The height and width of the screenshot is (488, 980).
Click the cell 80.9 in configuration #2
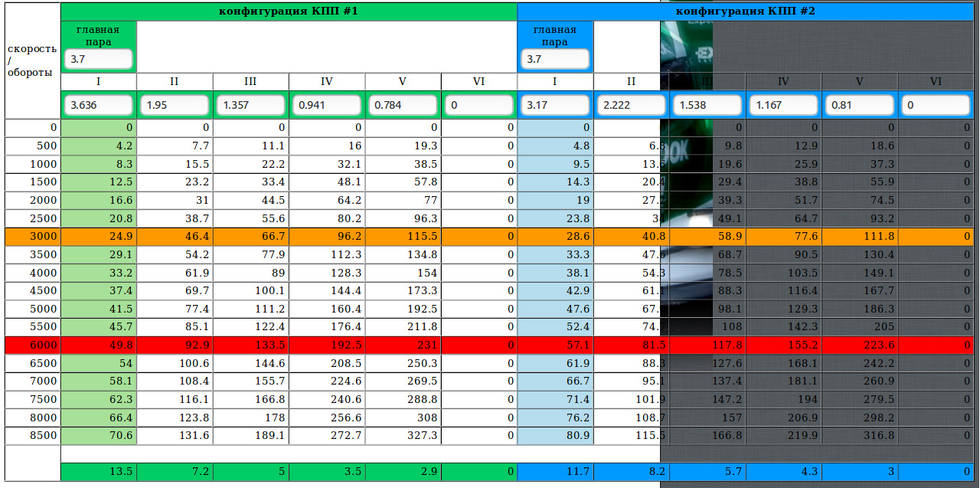pyautogui.click(x=555, y=436)
